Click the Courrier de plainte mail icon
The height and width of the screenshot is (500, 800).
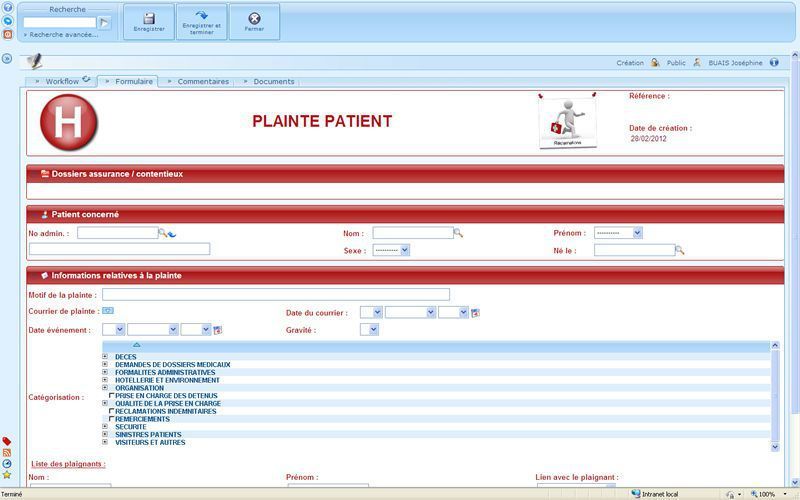[108, 312]
